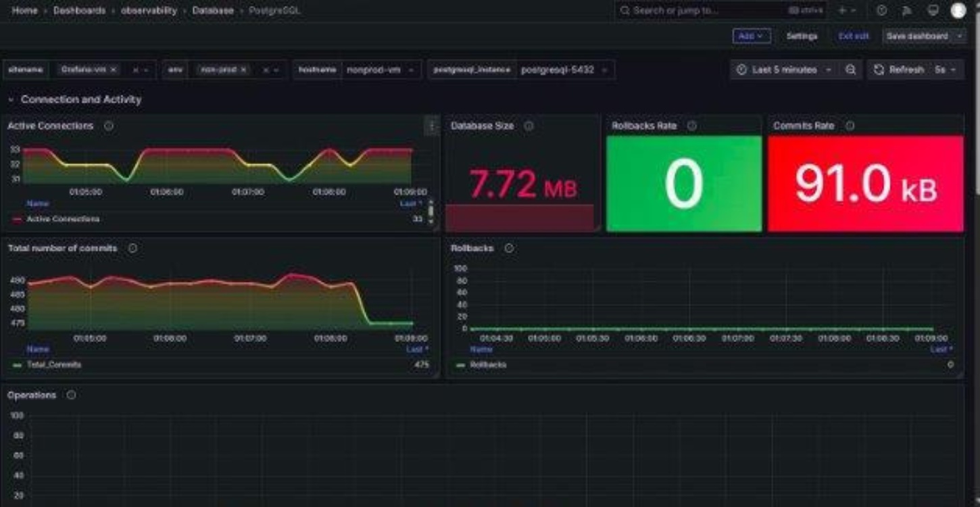Click info icon next to Total number of commits
980x507 pixels.
point(132,248)
